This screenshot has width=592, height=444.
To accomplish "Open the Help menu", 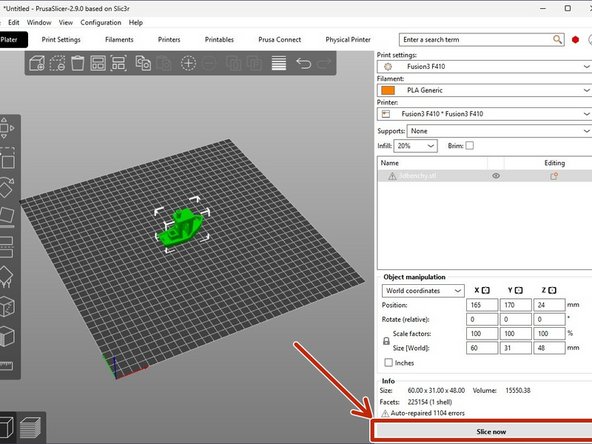I will 136,22.
